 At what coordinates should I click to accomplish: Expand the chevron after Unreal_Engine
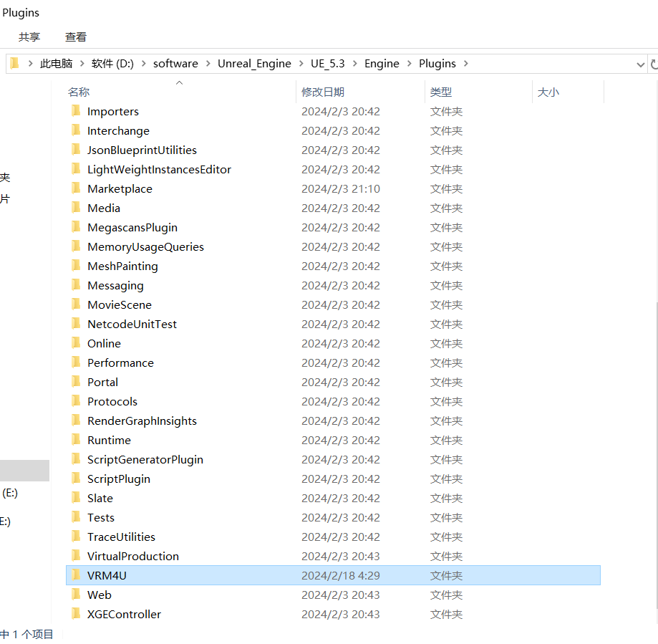click(301, 63)
